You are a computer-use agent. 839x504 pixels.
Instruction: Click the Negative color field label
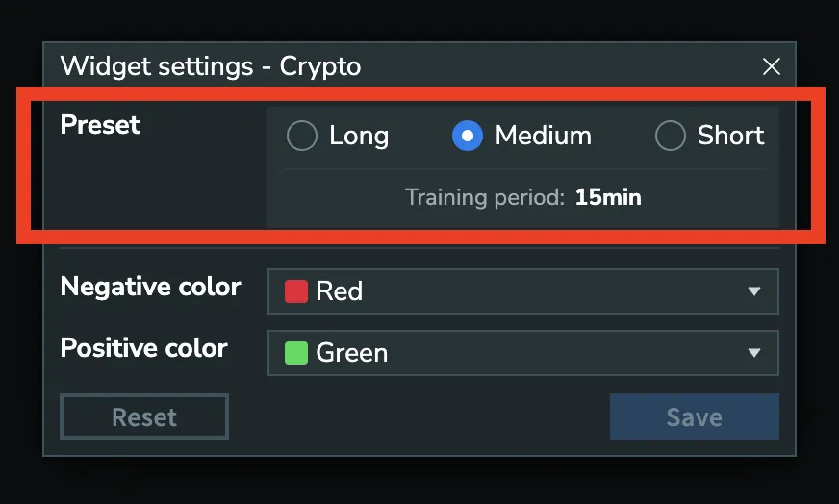coord(150,287)
